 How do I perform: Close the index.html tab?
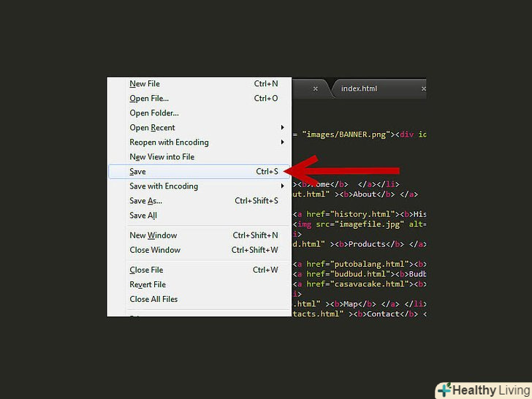(423, 89)
